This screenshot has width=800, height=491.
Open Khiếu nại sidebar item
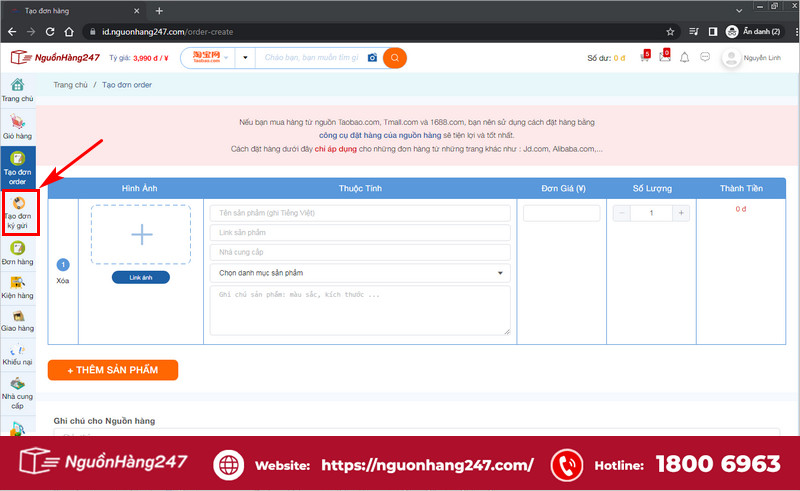pos(17,354)
